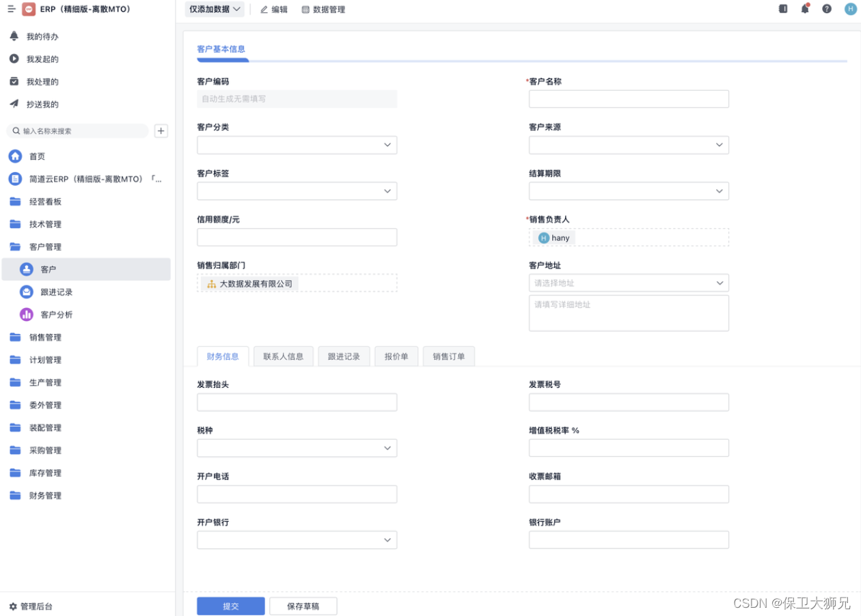
Task: Open the 客户分类 dropdown
Action: [x=297, y=145]
